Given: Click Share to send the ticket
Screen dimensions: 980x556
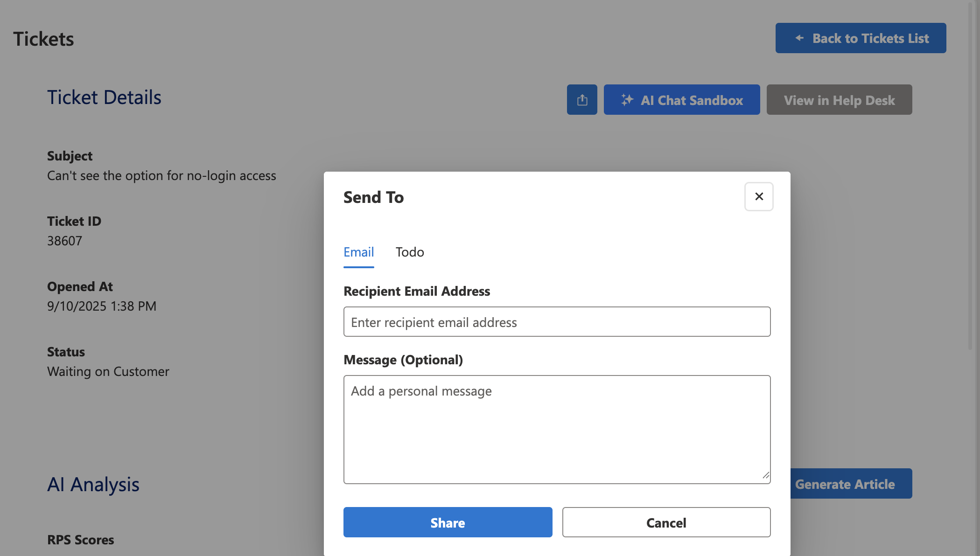Looking at the screenshot, I should click(x=447, y=522).
